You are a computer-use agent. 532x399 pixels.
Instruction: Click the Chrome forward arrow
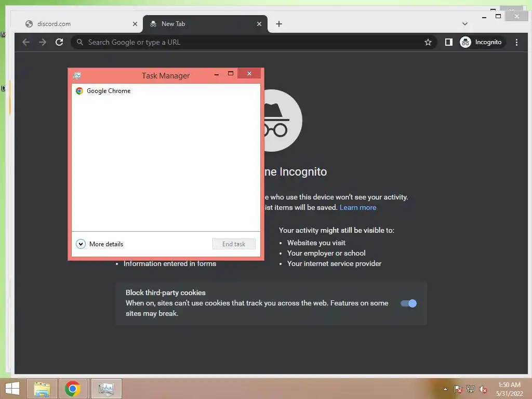point(43,42)
